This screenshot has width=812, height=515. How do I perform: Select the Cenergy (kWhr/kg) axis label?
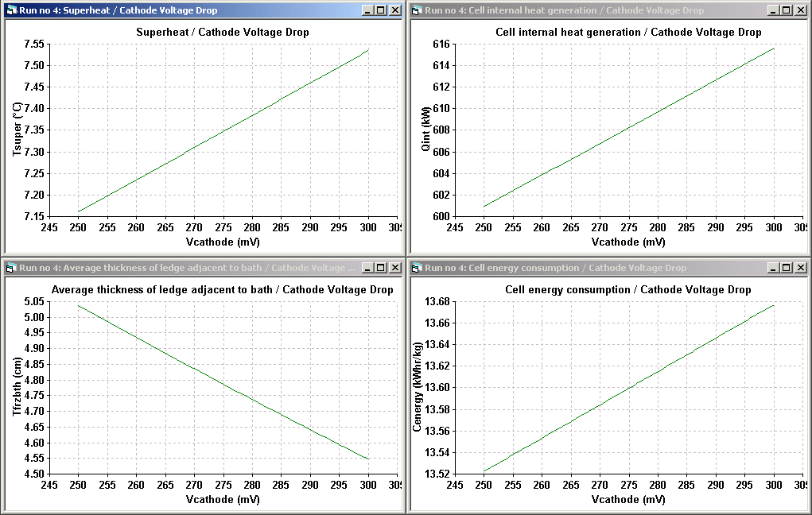pyautogui.click(x=418, y=389)
